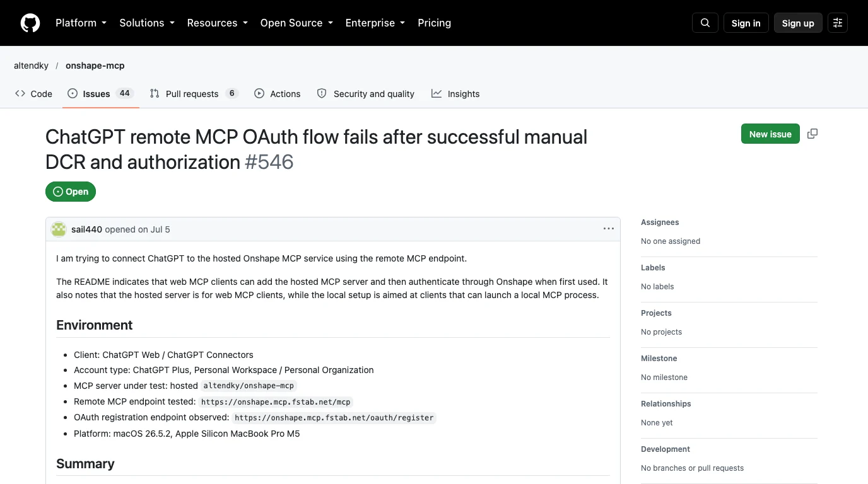Expand the Enterprise dropdown menu
Screen dimensions: 868x484
[x=375, y=23]
